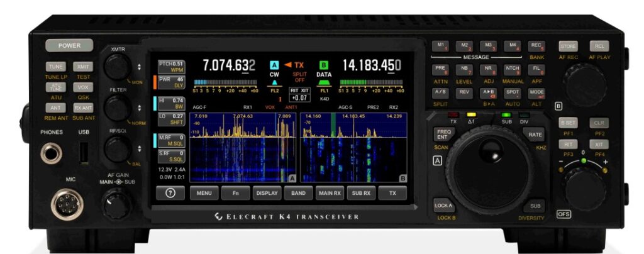Viewport: 644px width, 254px height.
Task: Select the S.RF S.SQL on-screen control
Action: click(172, 156)
